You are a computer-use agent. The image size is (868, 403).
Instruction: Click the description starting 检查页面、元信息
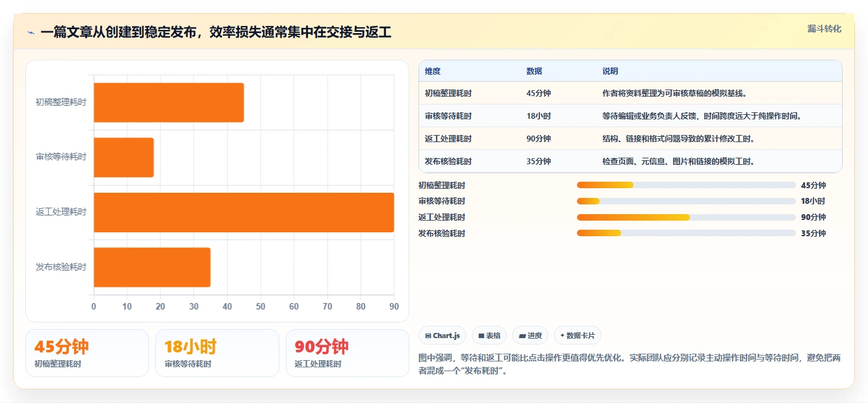pos(679,162)
